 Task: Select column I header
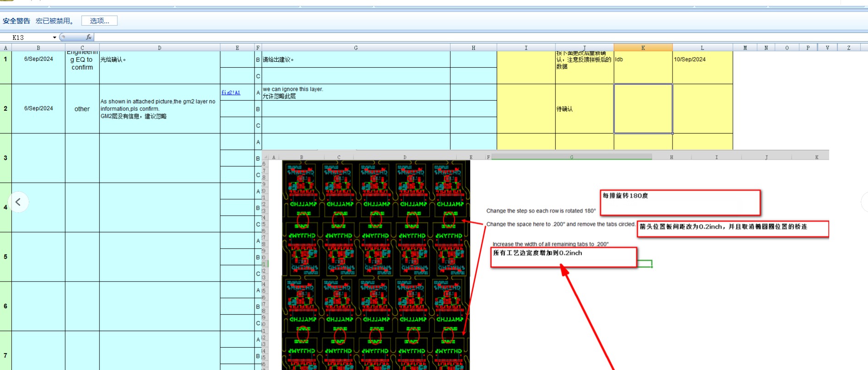(526, 48)
